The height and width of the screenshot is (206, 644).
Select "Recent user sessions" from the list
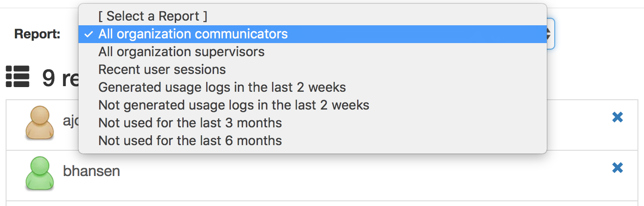pyautogui.click(x=162, y=70)
